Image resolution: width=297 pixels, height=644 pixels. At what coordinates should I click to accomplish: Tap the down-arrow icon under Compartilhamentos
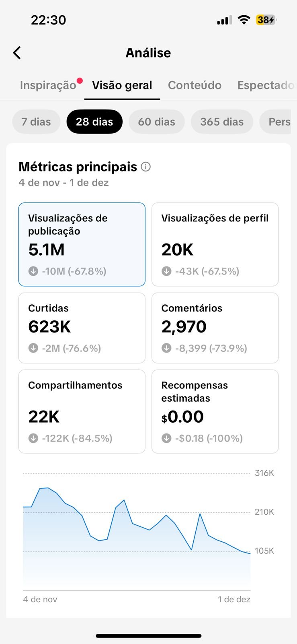pyautogui.click(x=33, y=438)
